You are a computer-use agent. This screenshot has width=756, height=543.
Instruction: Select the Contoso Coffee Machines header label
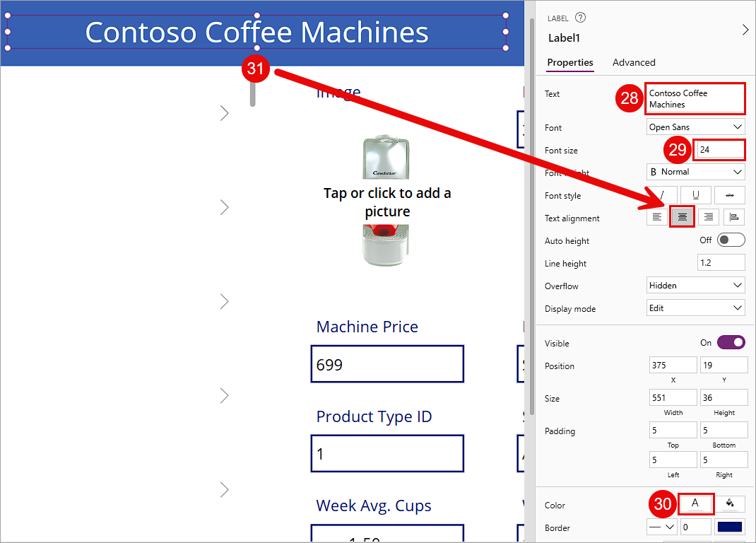256,32
